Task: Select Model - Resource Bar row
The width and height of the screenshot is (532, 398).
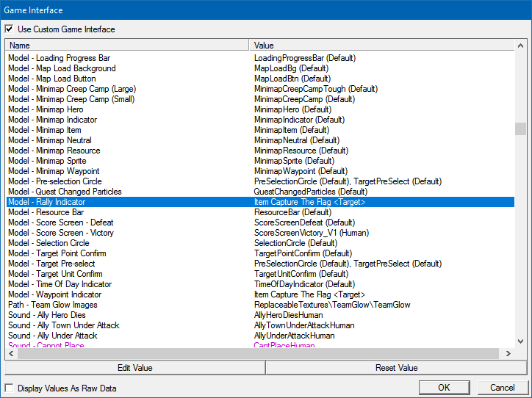Action: tap(260, 212)
